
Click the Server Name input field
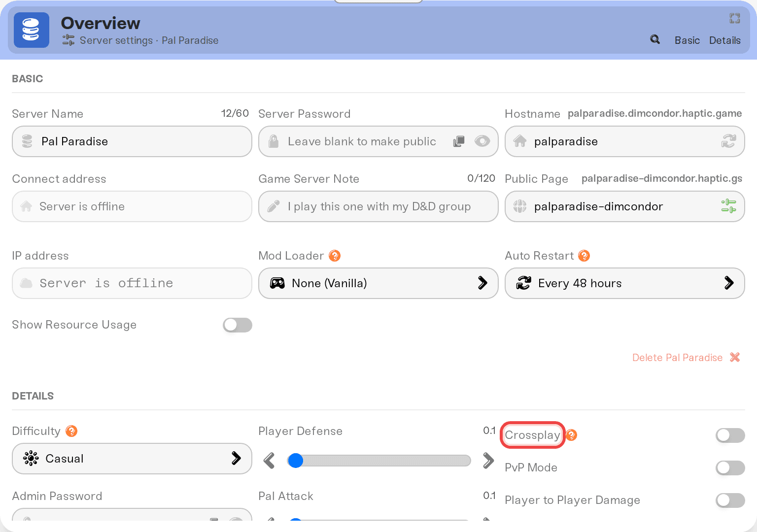(x=132, y=141)
